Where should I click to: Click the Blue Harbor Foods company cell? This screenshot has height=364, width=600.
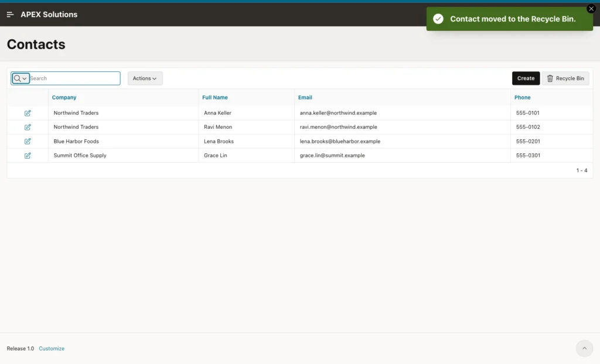coord(123,142)
